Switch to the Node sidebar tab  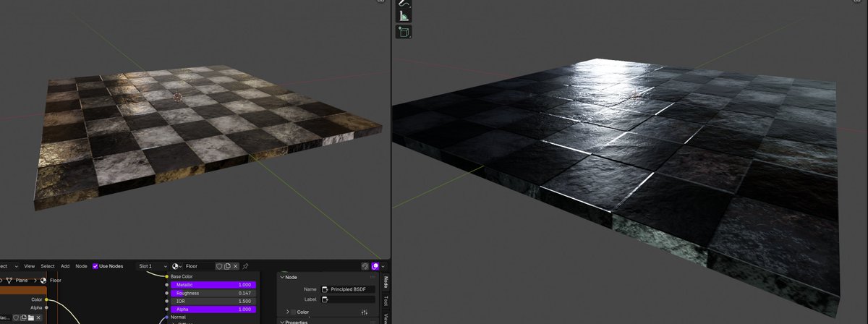click(386, 283)
